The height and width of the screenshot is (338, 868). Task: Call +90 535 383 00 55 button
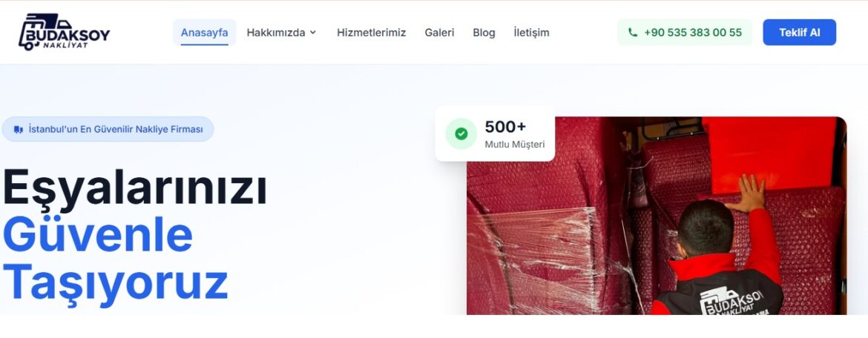pos(685,33)
